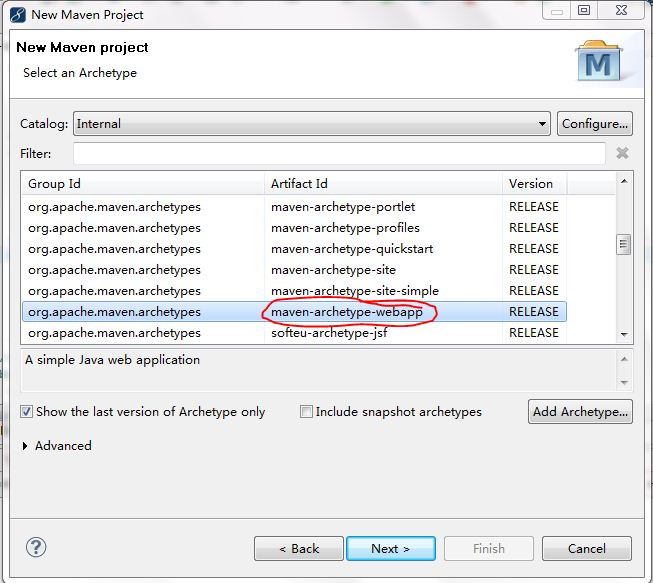Image resolution: width=653 pixels, height=583 pixels.
Task: Toggle Show the last version of Archetype only
Action: pyautogui.click(x=27, y=411)
